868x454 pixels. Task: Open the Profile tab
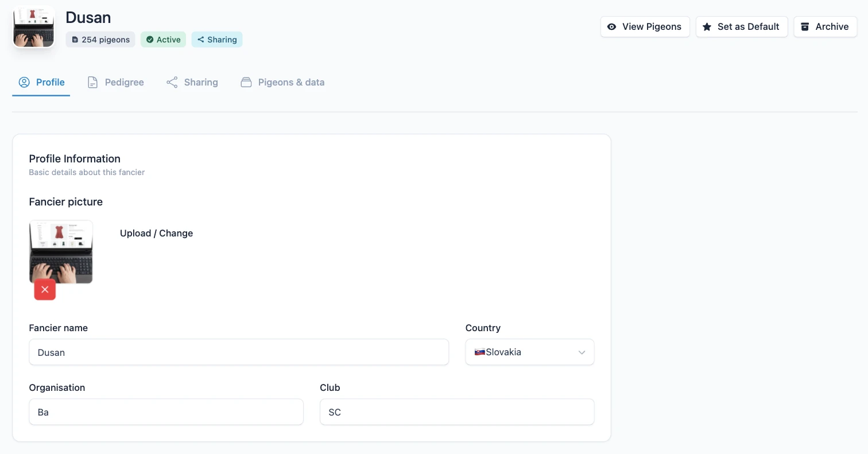coord(41,82)
